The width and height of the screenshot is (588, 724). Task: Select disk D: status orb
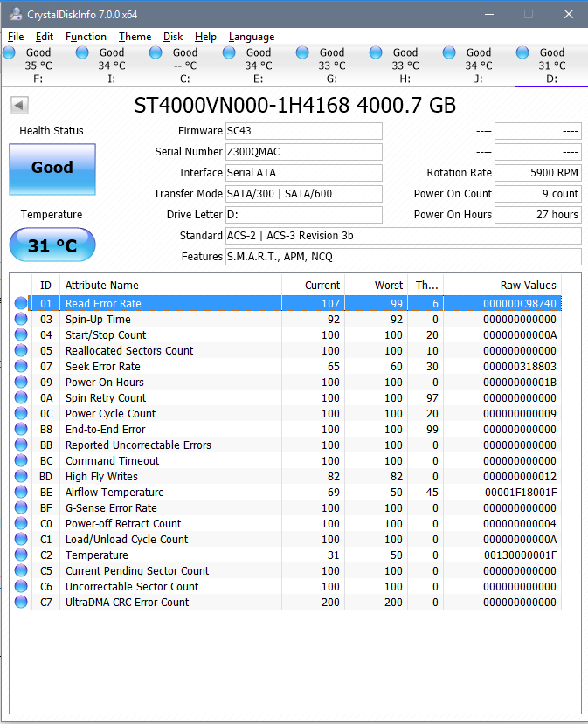(x=522, y=52)
